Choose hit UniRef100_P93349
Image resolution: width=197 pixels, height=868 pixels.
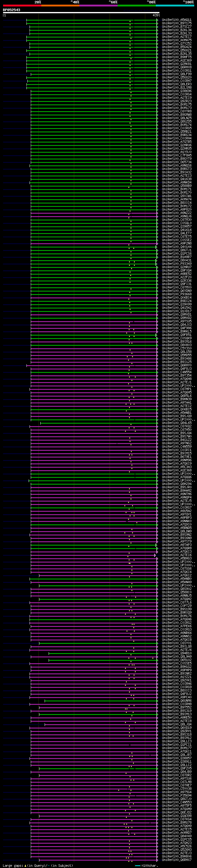[176, 264]
